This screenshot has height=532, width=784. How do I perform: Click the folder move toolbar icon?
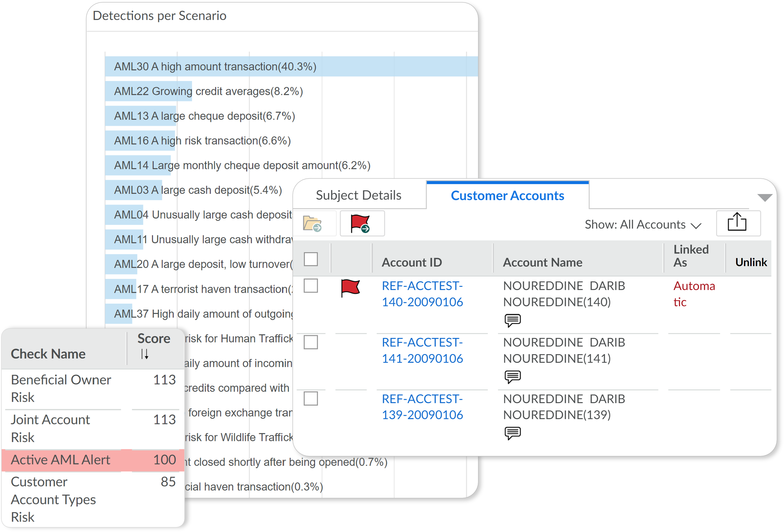312,224
